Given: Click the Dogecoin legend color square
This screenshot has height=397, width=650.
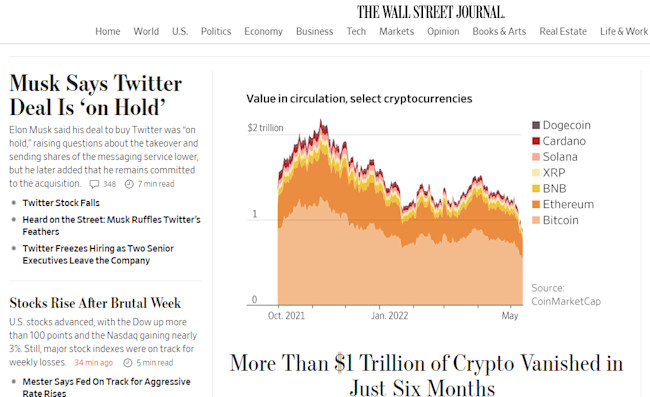Looking at the screenshot, I should click(x=536, y=125).
